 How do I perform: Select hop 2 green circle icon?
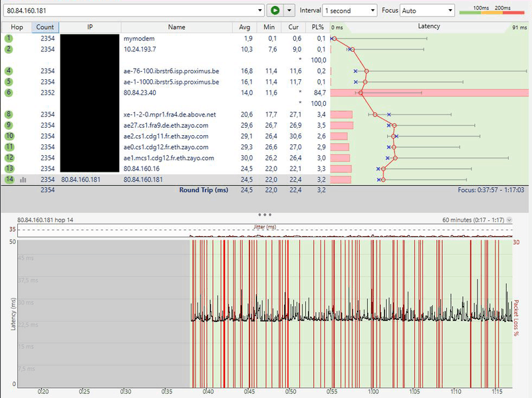[9, 49]
